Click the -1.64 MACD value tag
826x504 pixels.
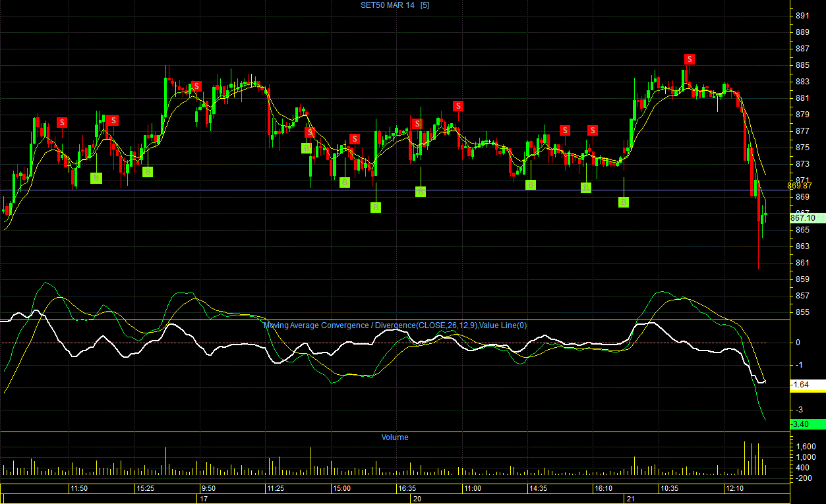(x=808, y=385)
